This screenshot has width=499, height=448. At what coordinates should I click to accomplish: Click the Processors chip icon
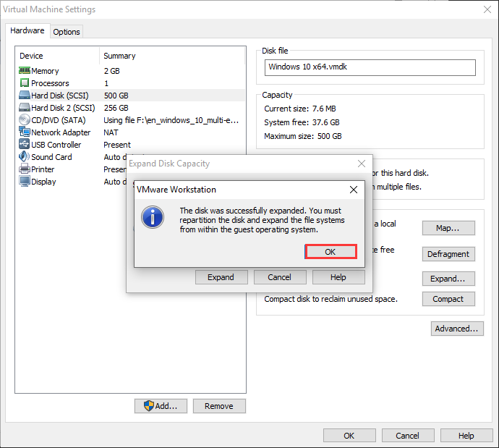tap(25, 83)
